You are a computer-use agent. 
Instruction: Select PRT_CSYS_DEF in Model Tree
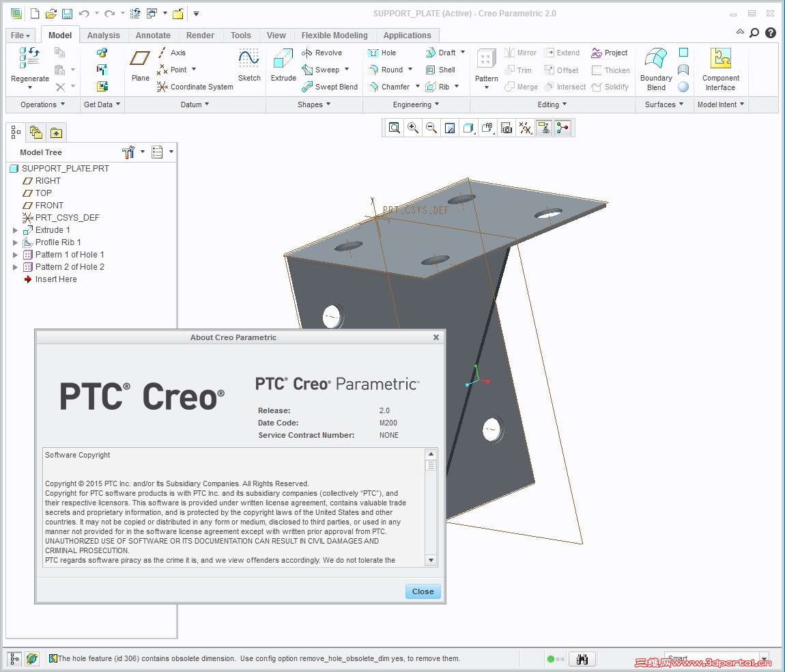click(61, 218)
